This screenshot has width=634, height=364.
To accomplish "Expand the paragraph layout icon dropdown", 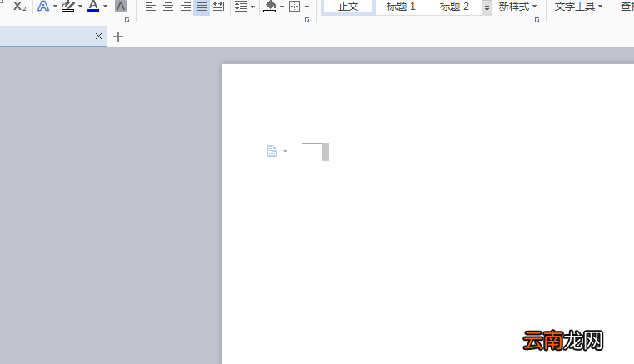I will pyautogui.click(x=286, y=152).
